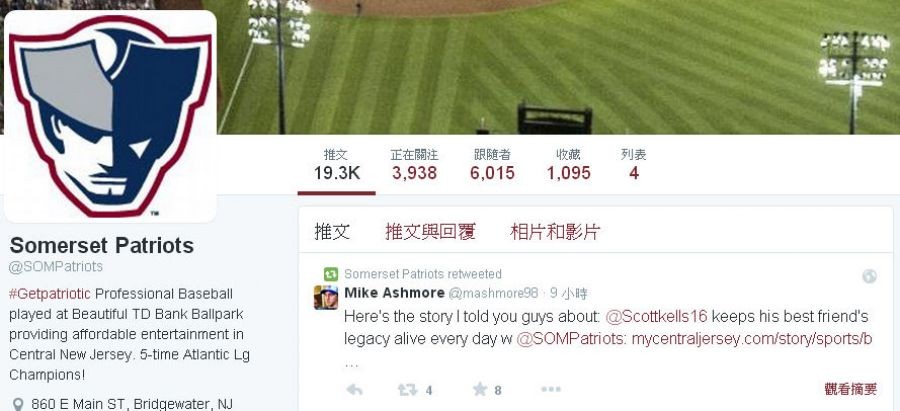Viewport: 900px width, 411px height.
Task: Click the green retweeted indicator icon
Action: tap(331, 274)
